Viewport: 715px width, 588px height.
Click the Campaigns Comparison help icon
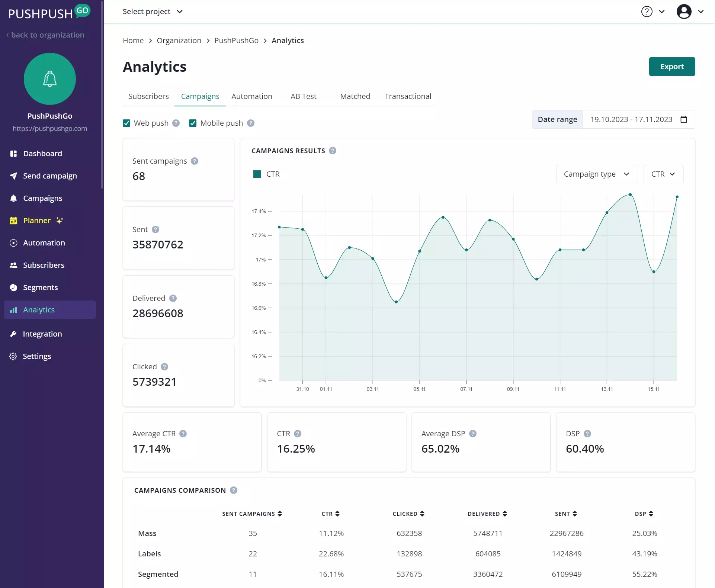234,490
